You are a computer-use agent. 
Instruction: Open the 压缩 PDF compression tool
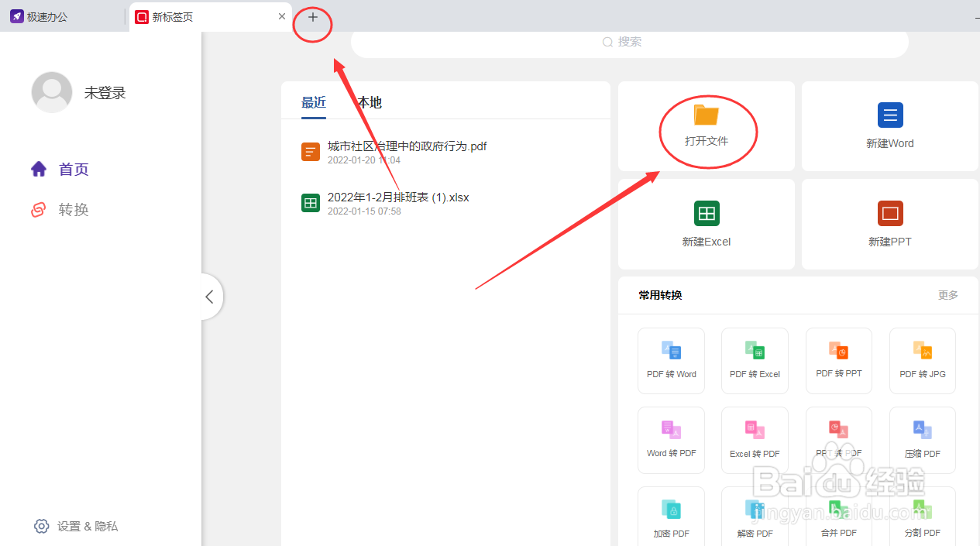(x=922, y=440)
